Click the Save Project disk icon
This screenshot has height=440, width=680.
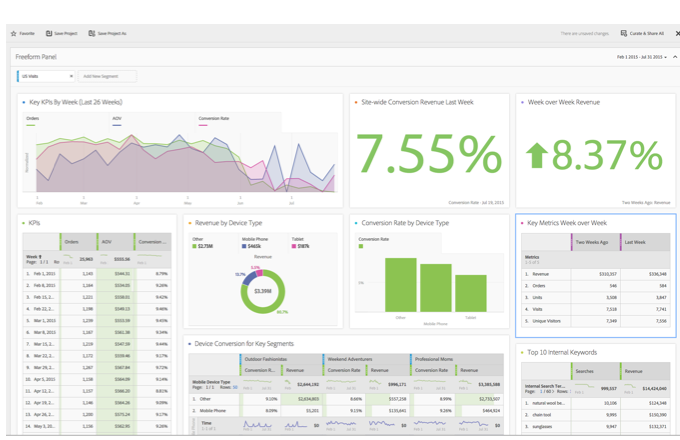49,33
